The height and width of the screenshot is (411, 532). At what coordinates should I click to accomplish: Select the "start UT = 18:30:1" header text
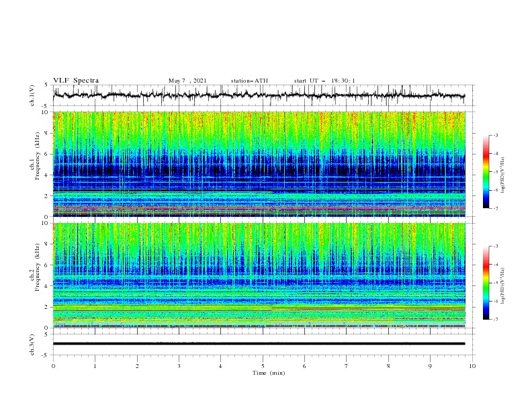[x=324, y=81]
